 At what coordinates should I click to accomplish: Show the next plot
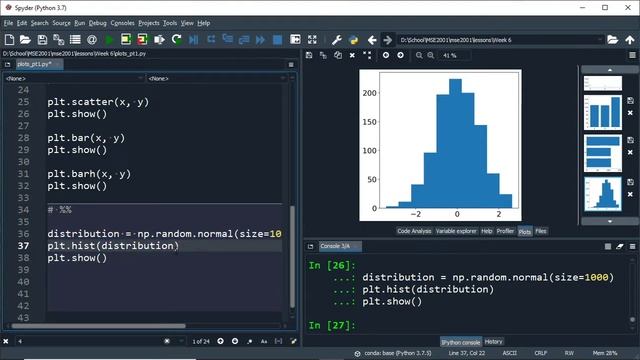coord(400,55)
